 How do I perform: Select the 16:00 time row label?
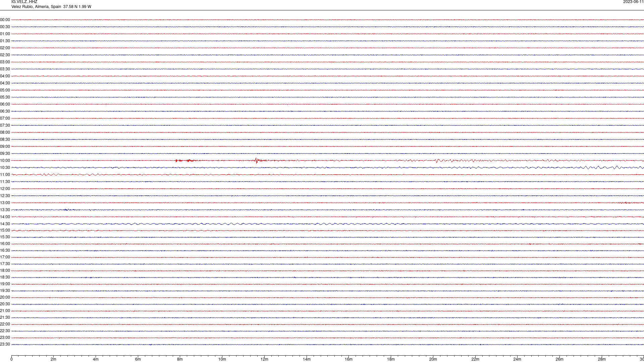(x=5, y=244)
